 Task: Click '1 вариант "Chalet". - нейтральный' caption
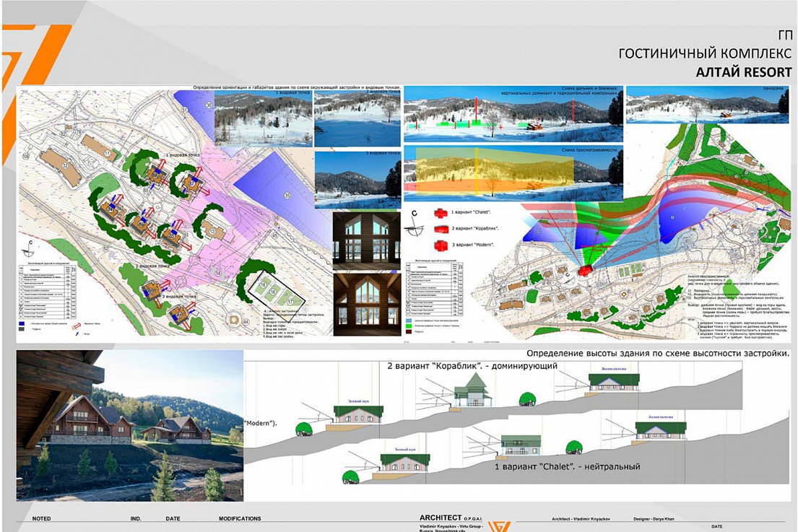pos(568,466)
